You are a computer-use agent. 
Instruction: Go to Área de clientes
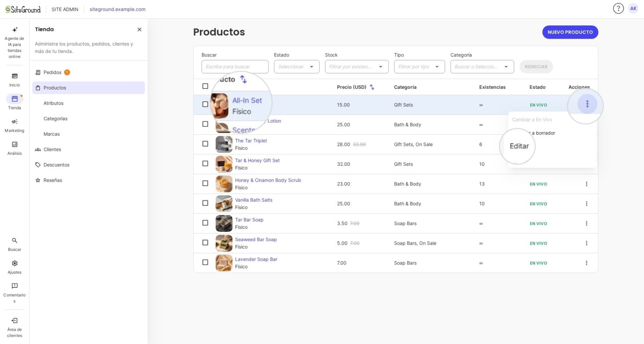[14, 327]
